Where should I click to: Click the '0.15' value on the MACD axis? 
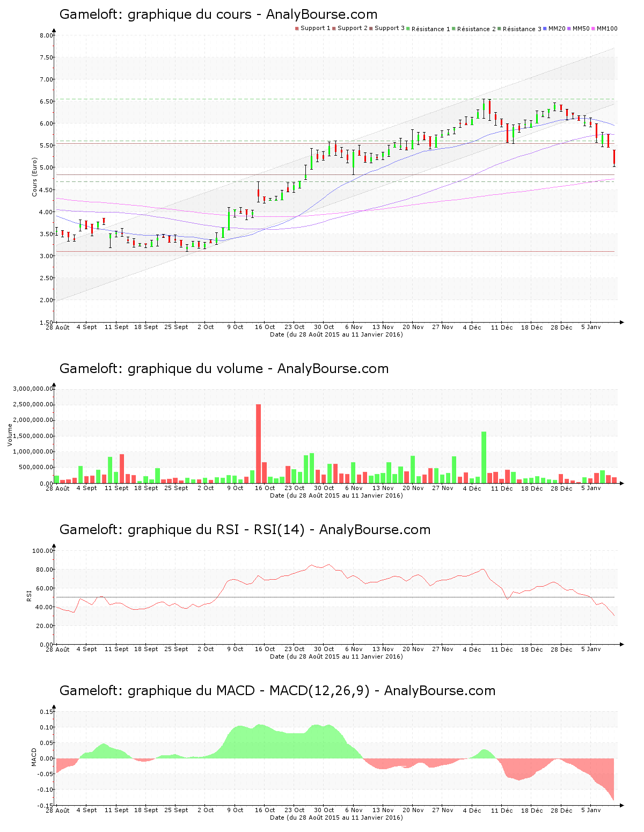coord(47,712)
